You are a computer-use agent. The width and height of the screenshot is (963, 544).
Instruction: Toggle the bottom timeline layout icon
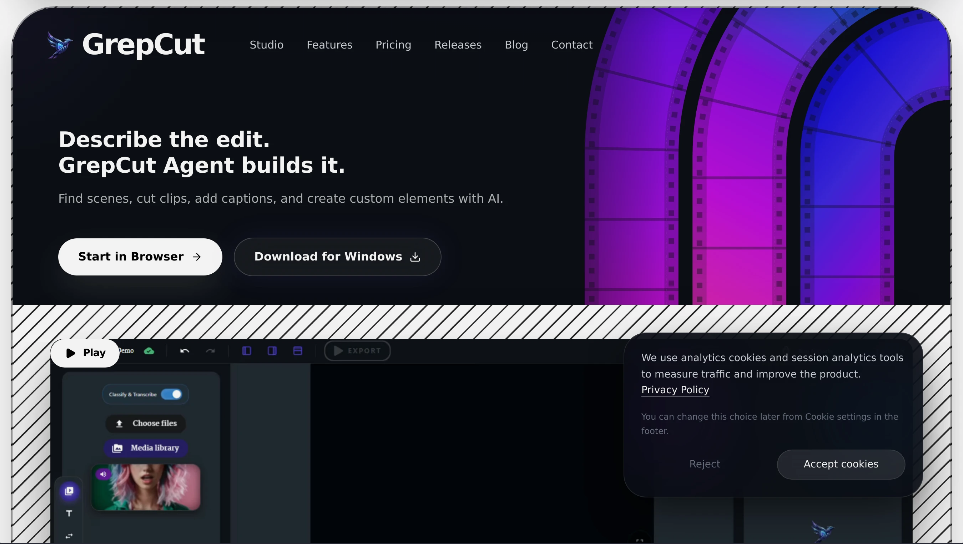point(298,351)
